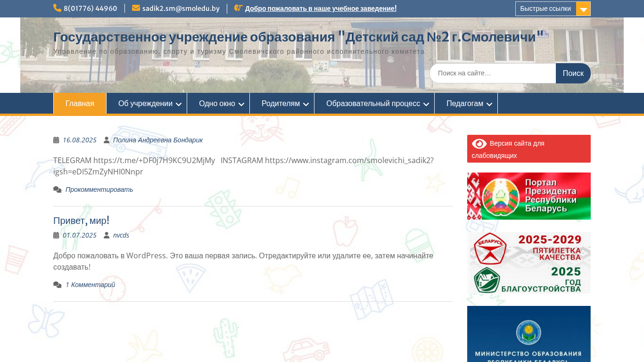Click the author icon beside Полина Андреевна Бондарик

pyautogui.click(x=107, y=140)
